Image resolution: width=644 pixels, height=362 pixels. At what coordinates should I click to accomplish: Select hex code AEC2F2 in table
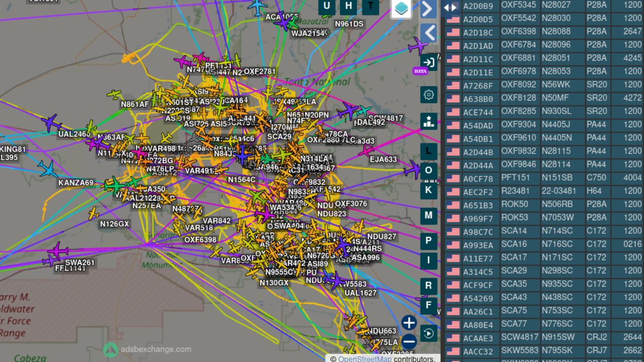coord(478,192)
